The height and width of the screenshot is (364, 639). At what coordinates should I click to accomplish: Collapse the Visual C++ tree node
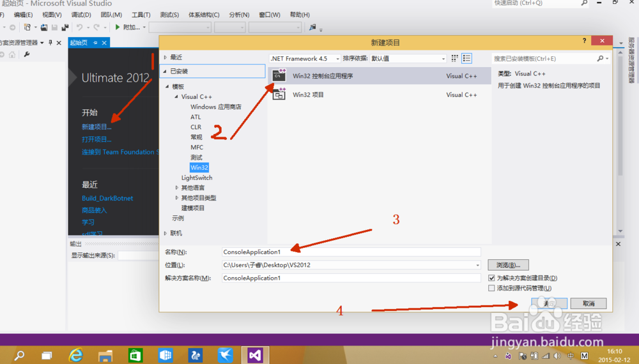(176, 96)
